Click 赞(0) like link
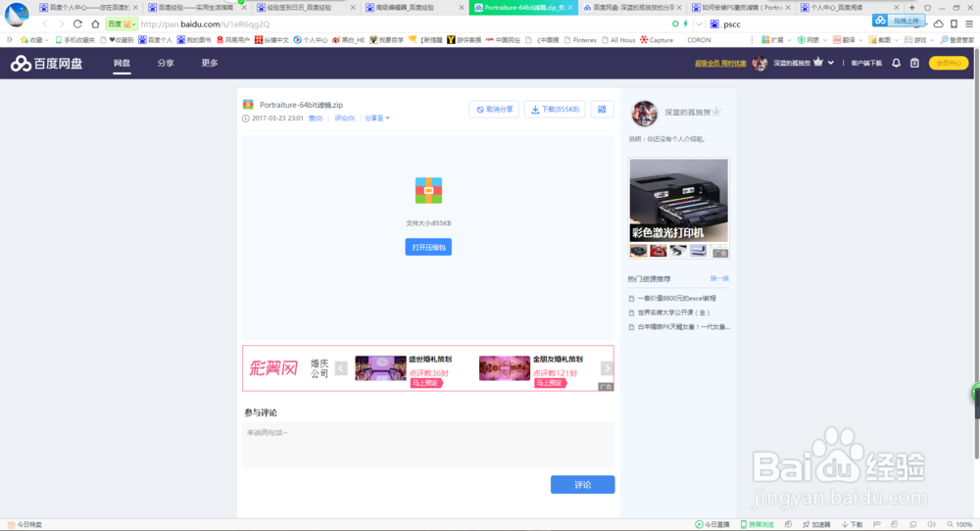This screenshot has height=531, width=980. click(316, 119)
